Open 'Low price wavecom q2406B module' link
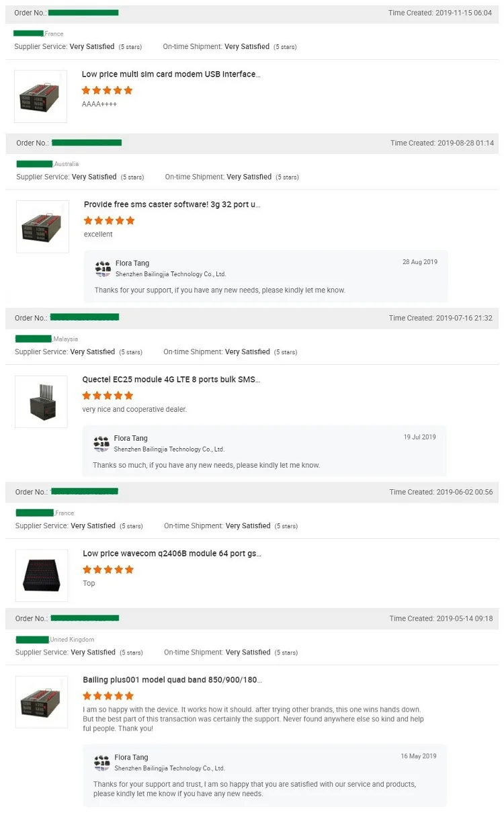This screenshot has height=813, width=504. click(x=172, y=554)
